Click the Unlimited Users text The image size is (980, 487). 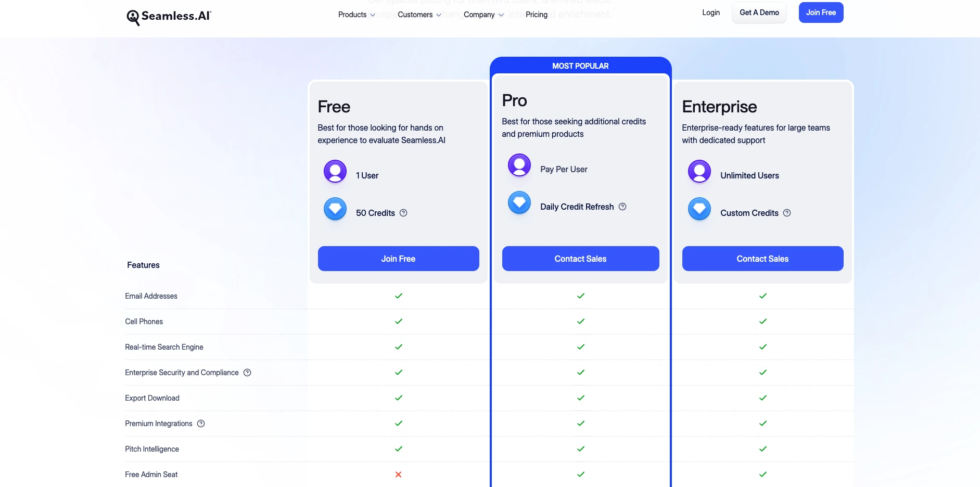tap(750, 175)
